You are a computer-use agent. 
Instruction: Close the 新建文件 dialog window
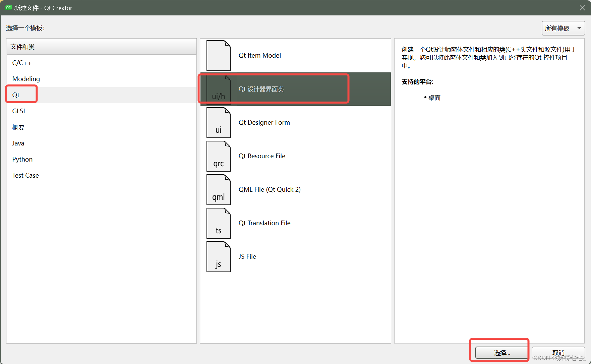pyautogui.click(x=582, y=8)
